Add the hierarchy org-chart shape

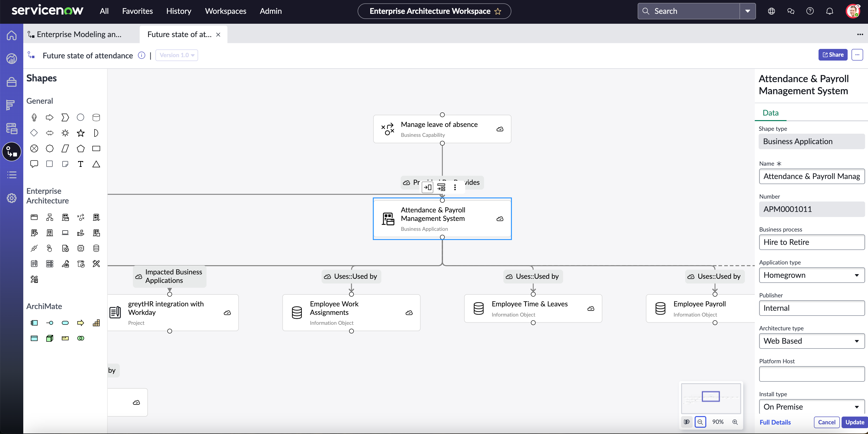[x=49, y=217]
